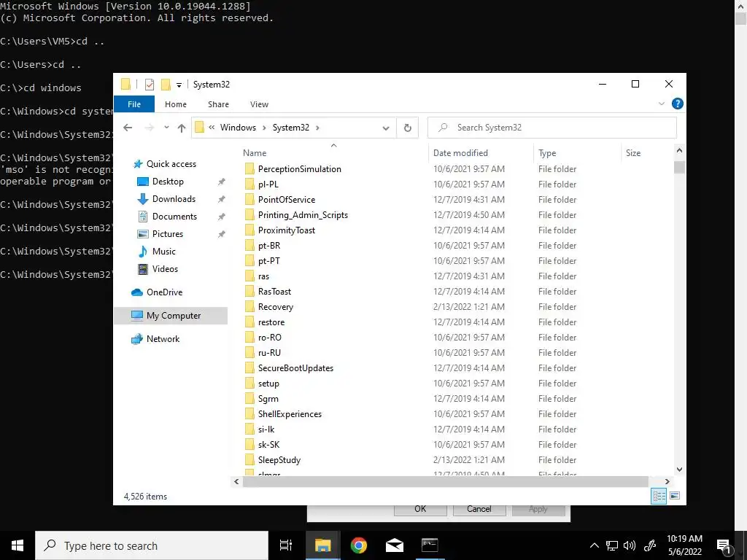This screenshot has height=560, width=747.
Task: Select Quick access in the navigation pane
Action: pos(171,164)
